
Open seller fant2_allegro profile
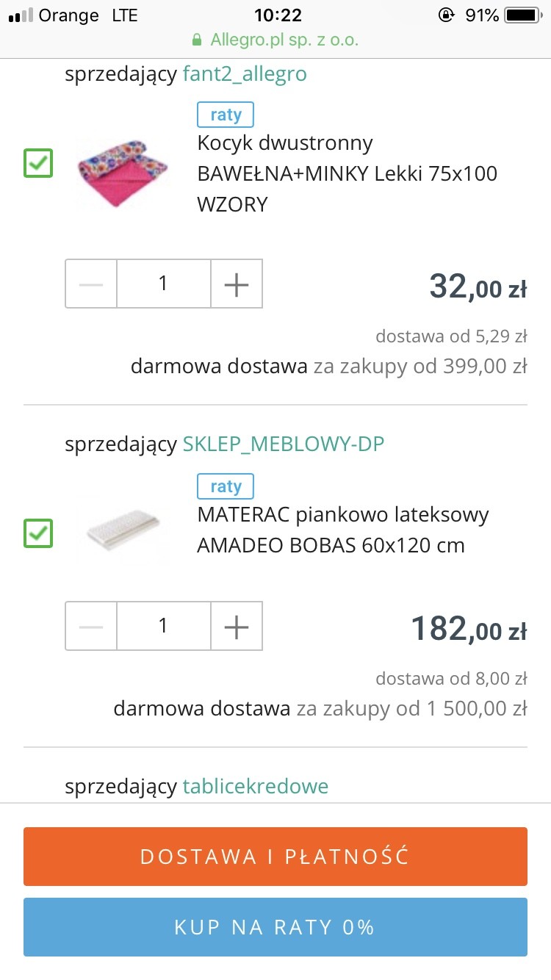(245, 74)
